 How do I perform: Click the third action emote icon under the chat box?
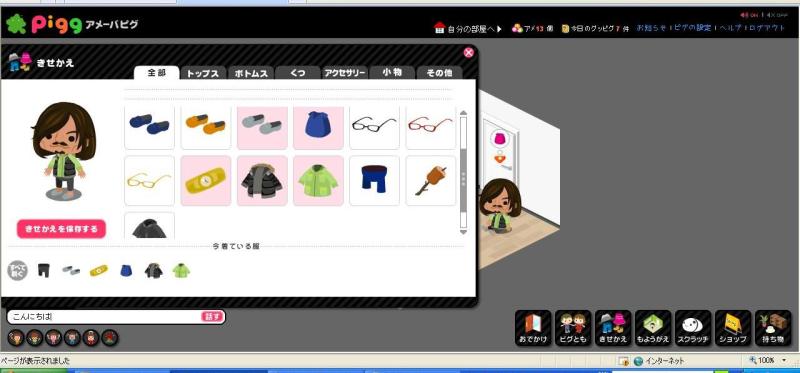point(54,337)
